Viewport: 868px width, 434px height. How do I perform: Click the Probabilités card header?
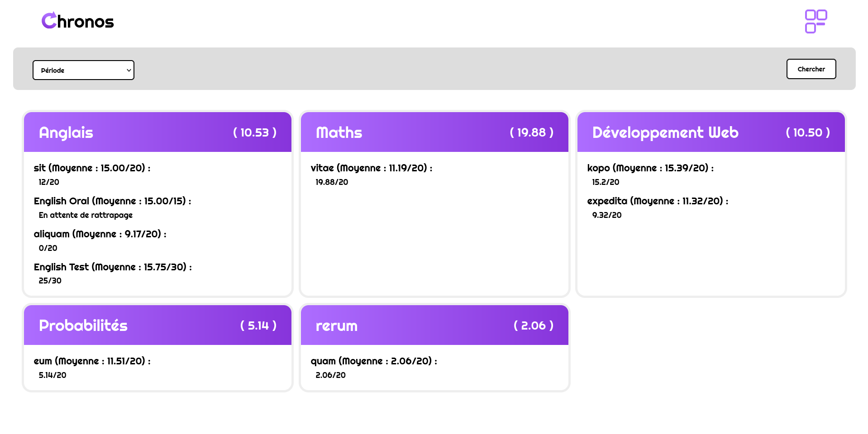[83, 325]
